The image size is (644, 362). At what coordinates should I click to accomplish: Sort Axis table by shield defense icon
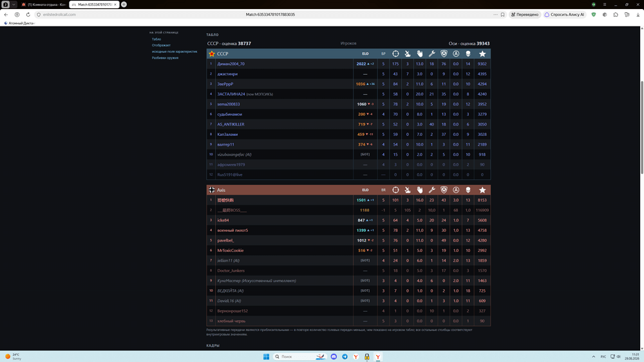444,190
